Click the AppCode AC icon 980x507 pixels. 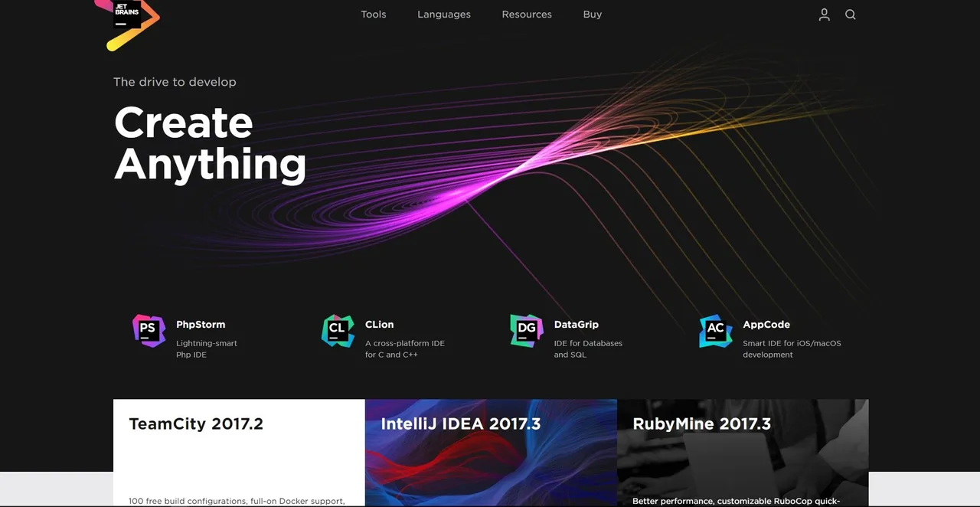tap(716, 331)
